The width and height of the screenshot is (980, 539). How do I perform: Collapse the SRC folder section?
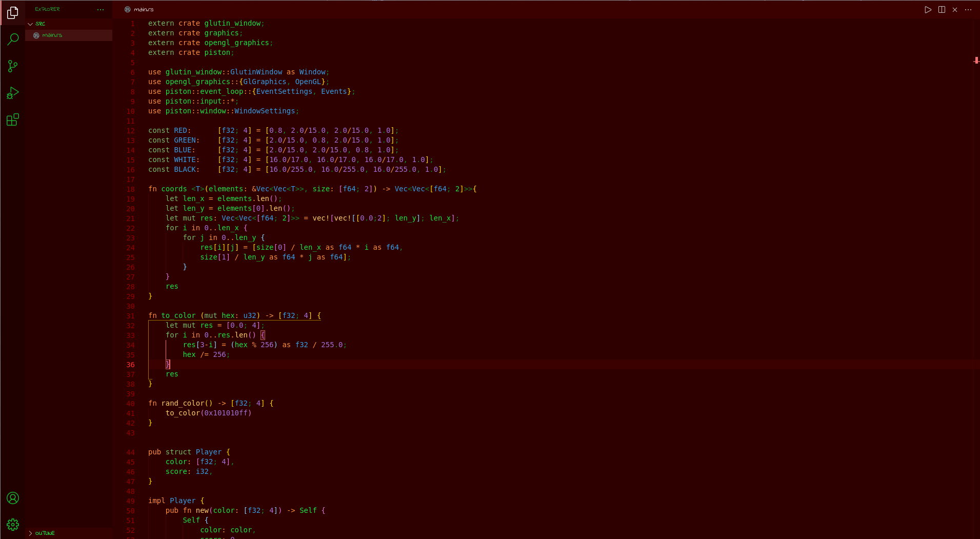click(x=30, y=24)
